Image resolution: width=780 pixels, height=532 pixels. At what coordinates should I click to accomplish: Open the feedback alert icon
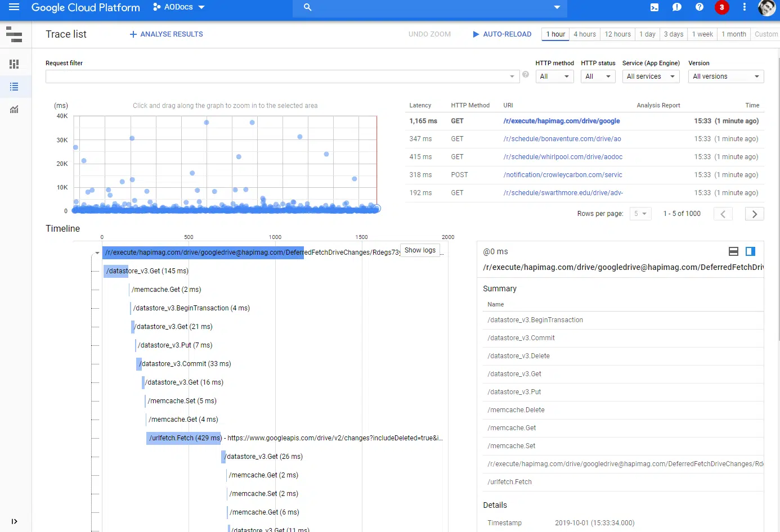[677, 7]
